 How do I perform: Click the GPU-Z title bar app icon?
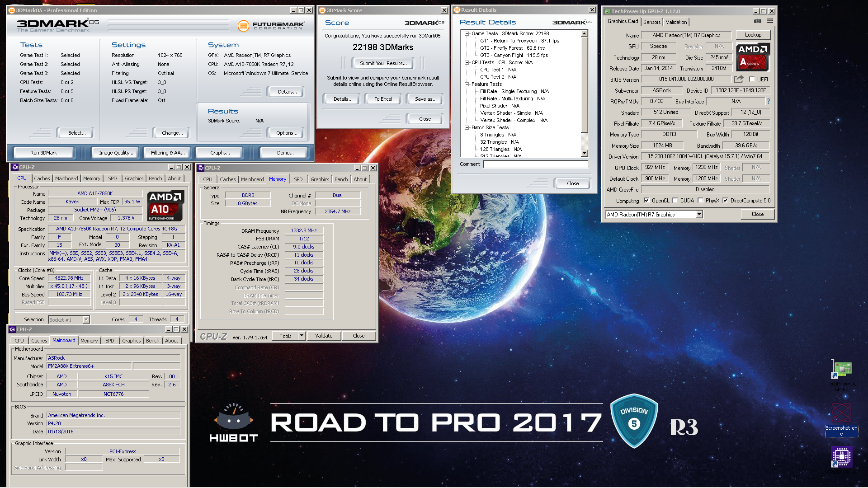(607, 11)
